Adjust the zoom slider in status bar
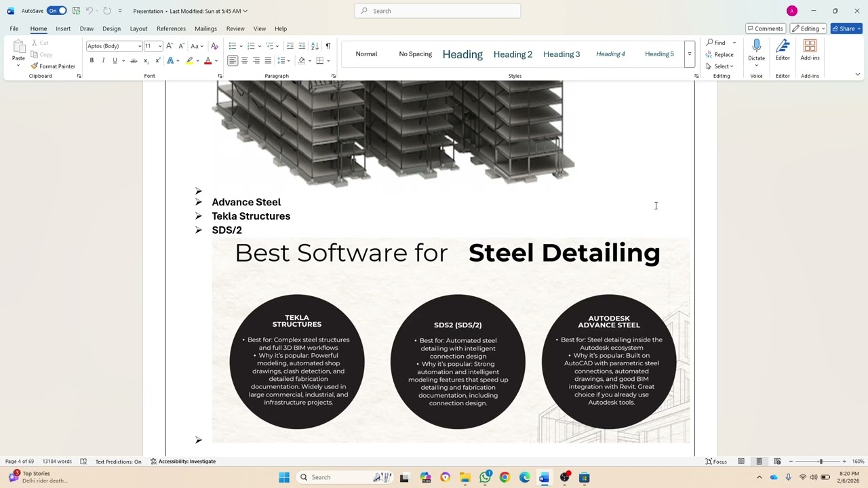The width and height of the screenshot is (868, 488). (x=820, y=462)
